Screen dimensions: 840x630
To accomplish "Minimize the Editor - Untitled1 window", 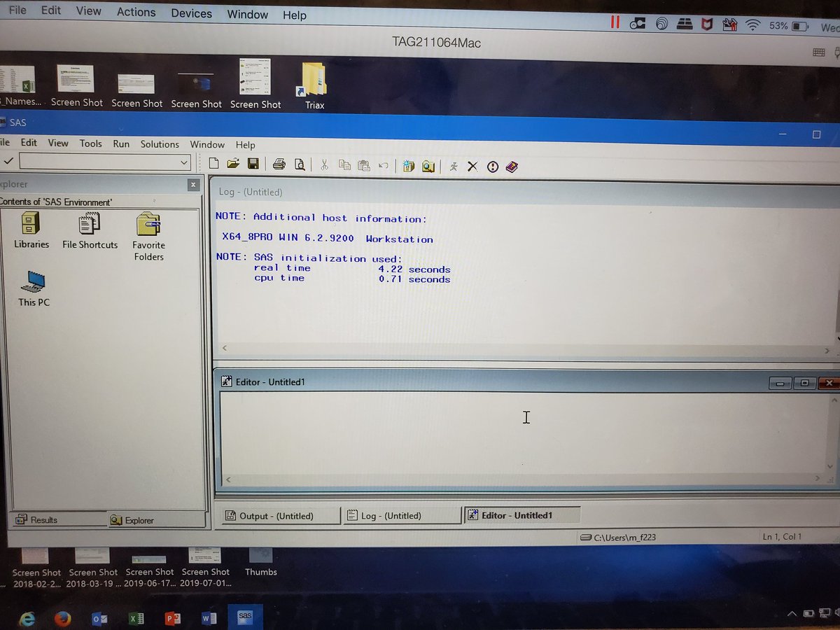I will click(779, 383).
